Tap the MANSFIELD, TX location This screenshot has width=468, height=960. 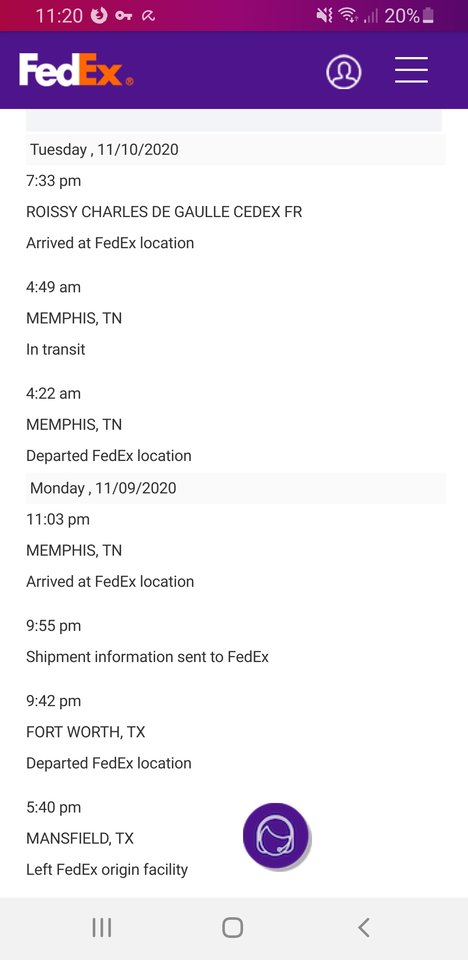(x=80, y=838)
